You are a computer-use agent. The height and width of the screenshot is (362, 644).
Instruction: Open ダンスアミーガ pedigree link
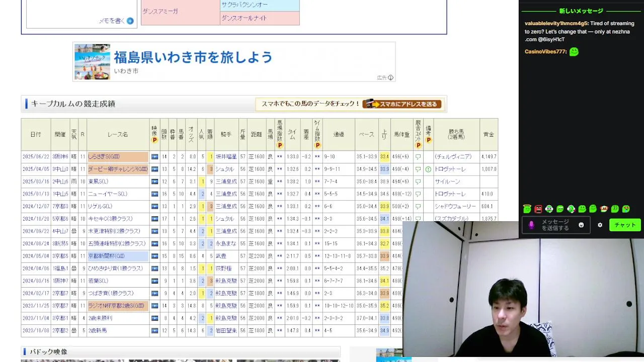pyautogui.click(x=160, y=11)
